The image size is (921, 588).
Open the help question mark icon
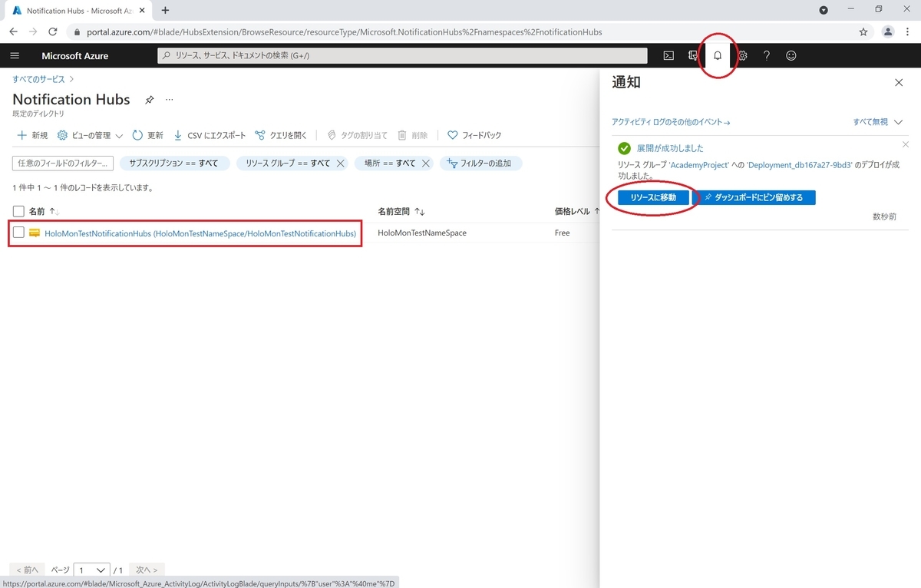point(767,55)
